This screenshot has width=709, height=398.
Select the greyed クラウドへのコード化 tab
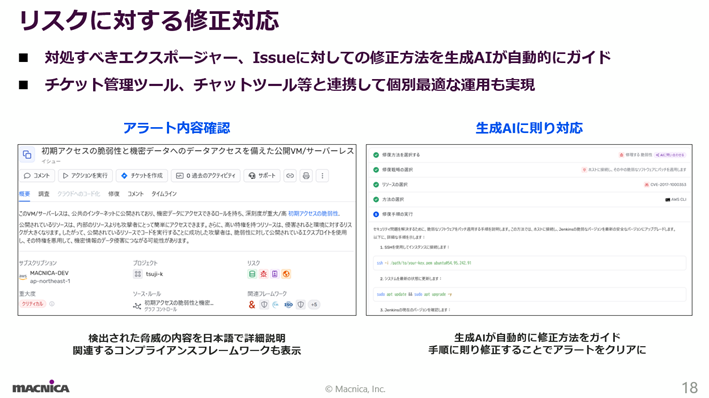coord(79,194)
